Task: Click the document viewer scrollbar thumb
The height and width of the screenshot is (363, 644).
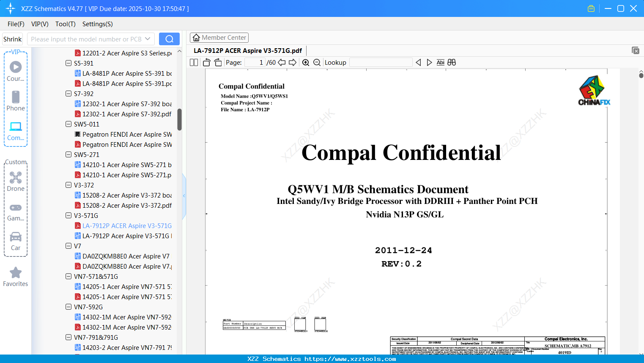Action: tap(641, 75)
